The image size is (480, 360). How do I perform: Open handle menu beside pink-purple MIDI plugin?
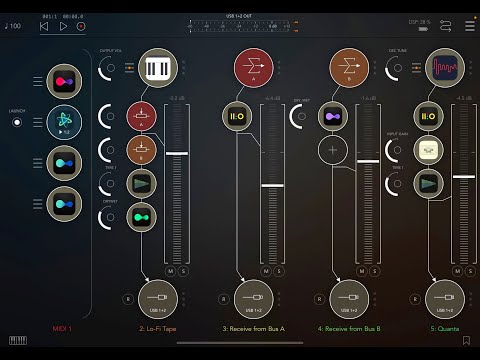38,81
